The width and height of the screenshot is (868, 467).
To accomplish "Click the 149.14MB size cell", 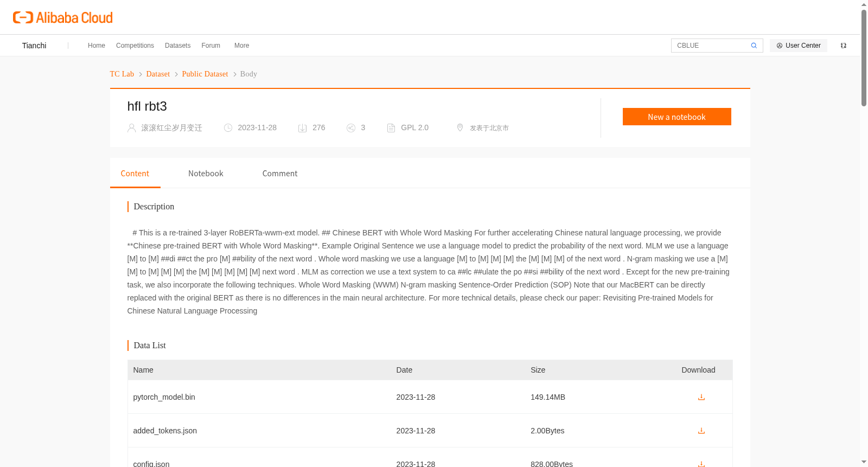I will click(x=548, y=397).
